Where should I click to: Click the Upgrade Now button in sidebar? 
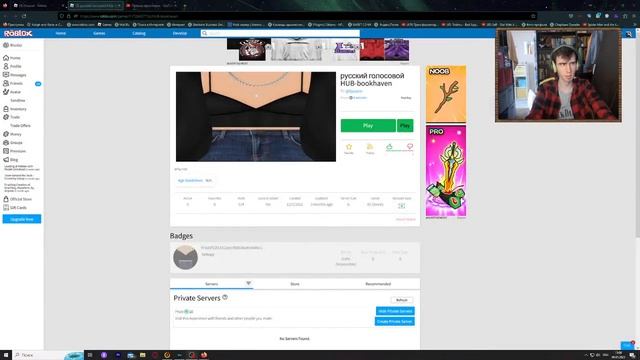coord(22,219)
